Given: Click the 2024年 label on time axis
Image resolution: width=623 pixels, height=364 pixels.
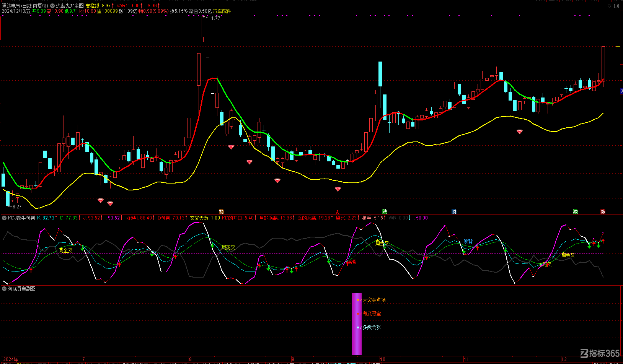Looking at the screenshot, I should (11, 359).
